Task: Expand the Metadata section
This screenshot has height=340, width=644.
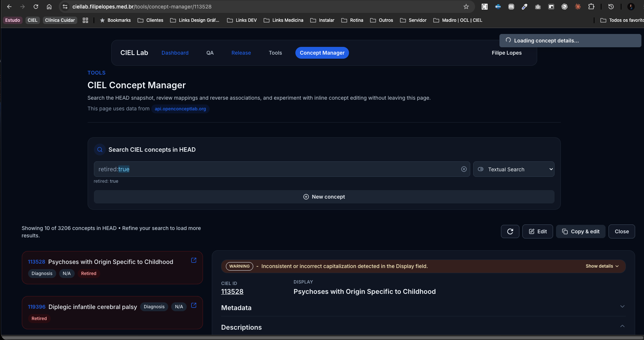Action: coord(423,308)
